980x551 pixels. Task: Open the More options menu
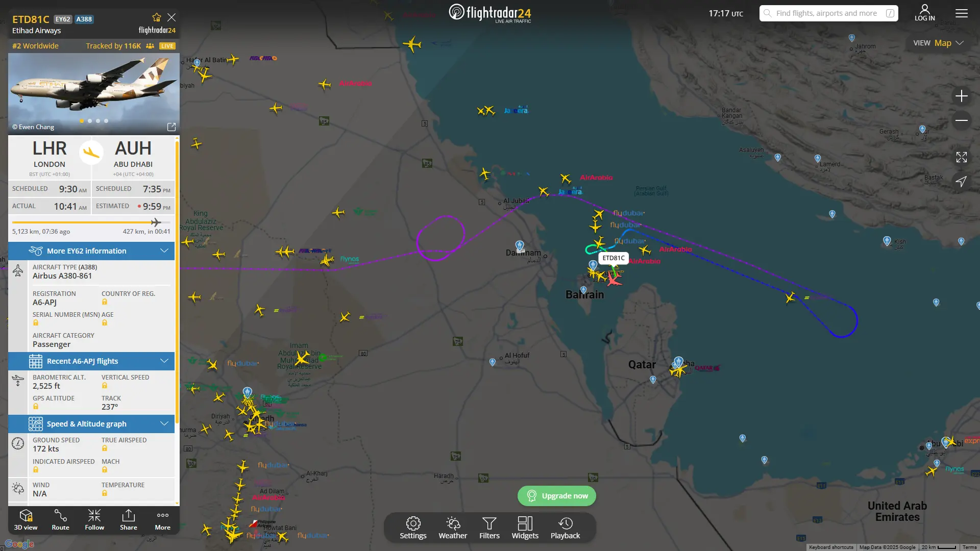pyautogui.click(x=163, y=520)
